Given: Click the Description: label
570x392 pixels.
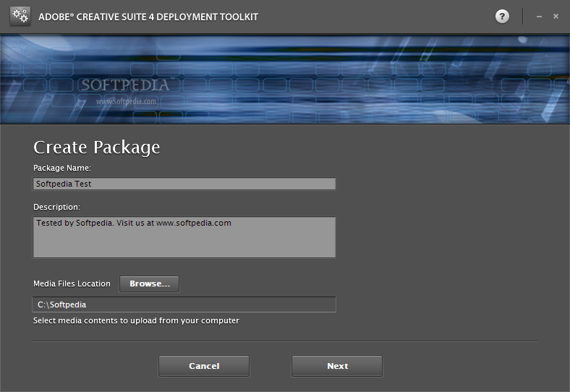Looking at the screenshot, I should click(x=56, y=207).
